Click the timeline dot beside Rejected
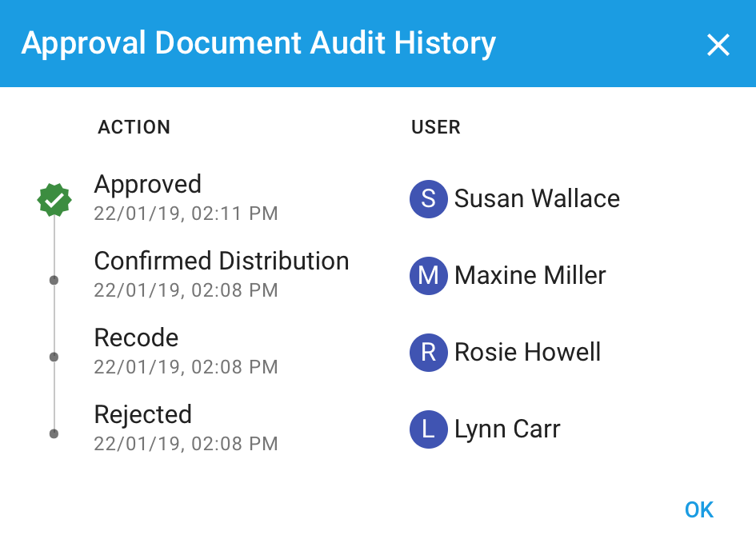 (54, 434)
